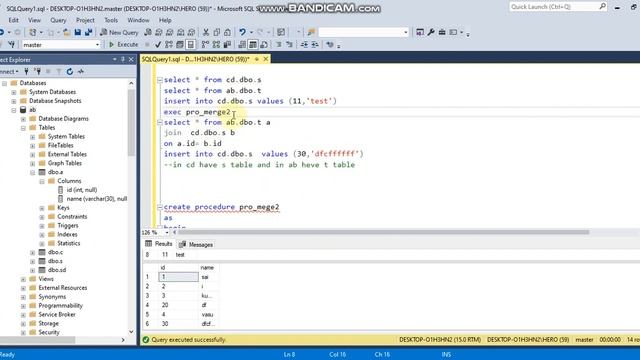Click the Toolbox briefcase icon
The width and height of the screenshot is (640, 360).
442,32
